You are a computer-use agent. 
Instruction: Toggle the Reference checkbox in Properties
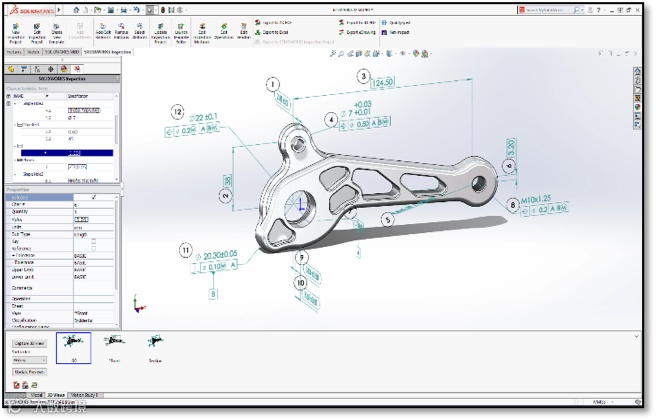pyautogui.click(x=94, y=248)
